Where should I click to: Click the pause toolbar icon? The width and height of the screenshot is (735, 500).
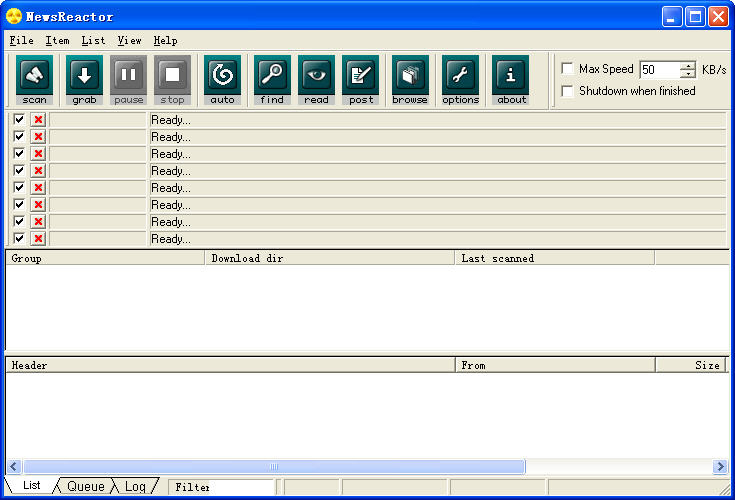tap(128, 80)
